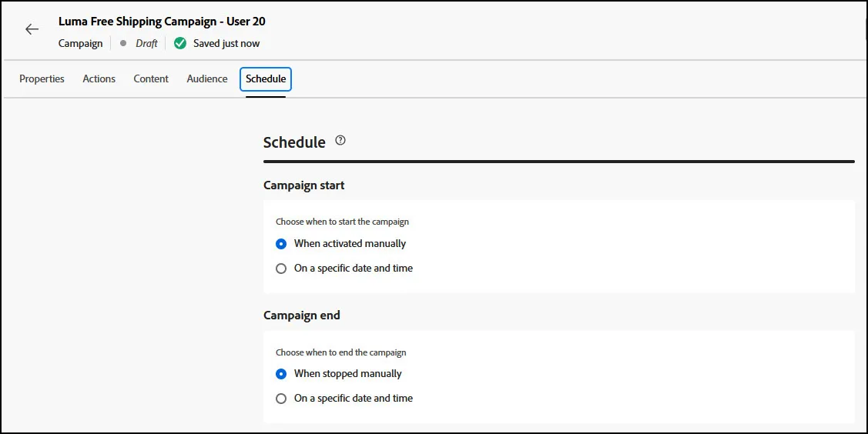Click the 'Saved just now' text
This screenshot has width=868, height=434.
coord(226,43)
